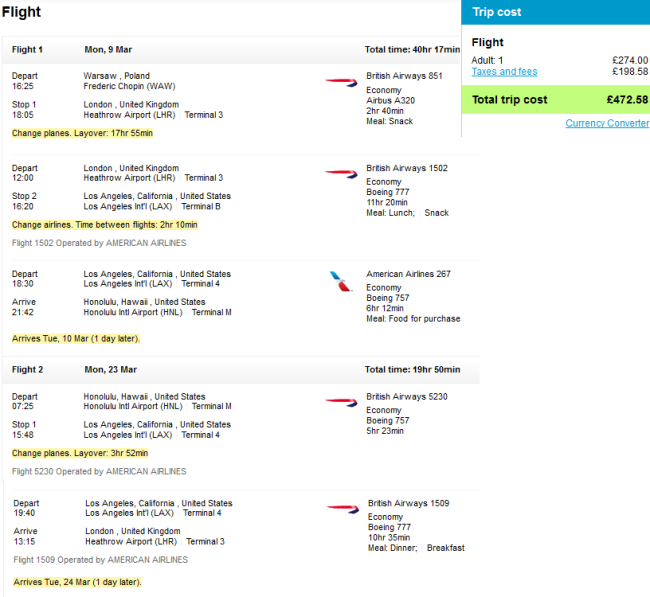The height and width of the screenshot is (597, 650).
Task: Click the 17hr 55min layover notice
Action: click(82, 133)
